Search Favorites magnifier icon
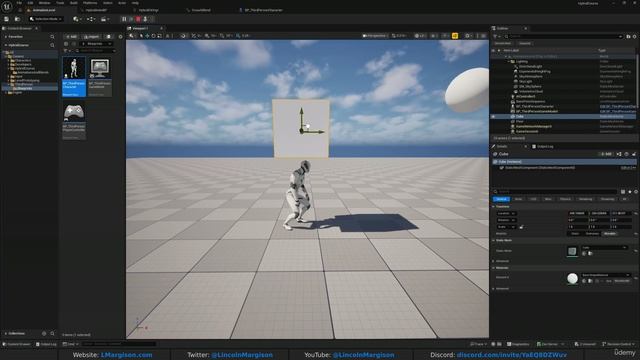640x360 pixels. pyautogui.click(x=52, y=37)
